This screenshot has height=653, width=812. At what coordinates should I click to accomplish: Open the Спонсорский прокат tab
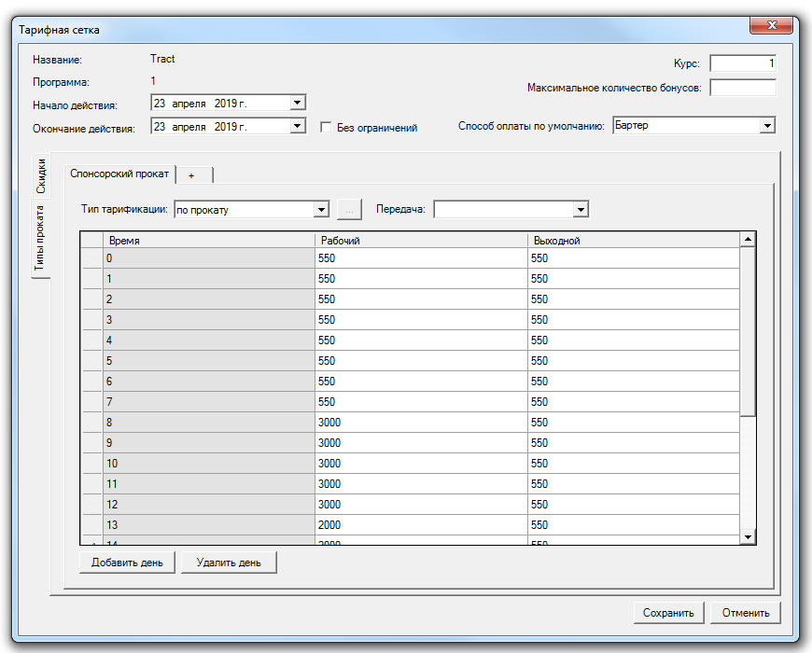119,174
